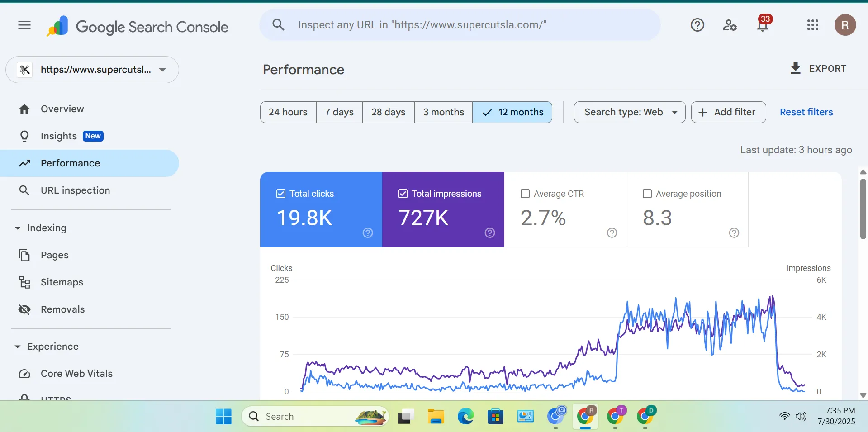Click the Sitemaps tree icon

[x=24, y=282]
